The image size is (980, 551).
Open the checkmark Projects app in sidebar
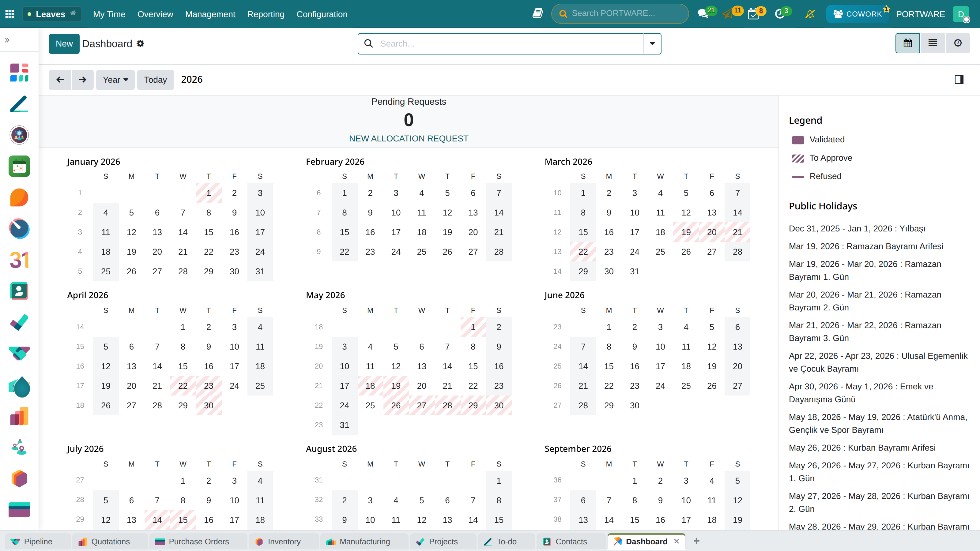(19, 322)
